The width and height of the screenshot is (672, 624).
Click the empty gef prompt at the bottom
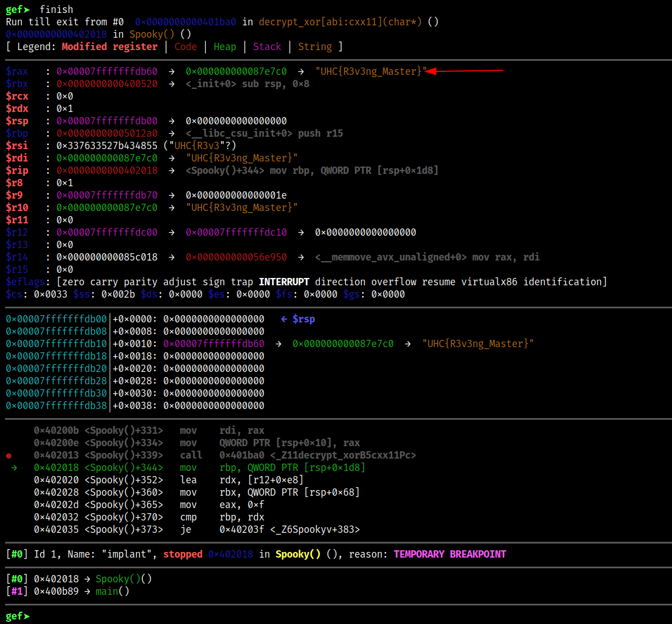click(17, 616)
